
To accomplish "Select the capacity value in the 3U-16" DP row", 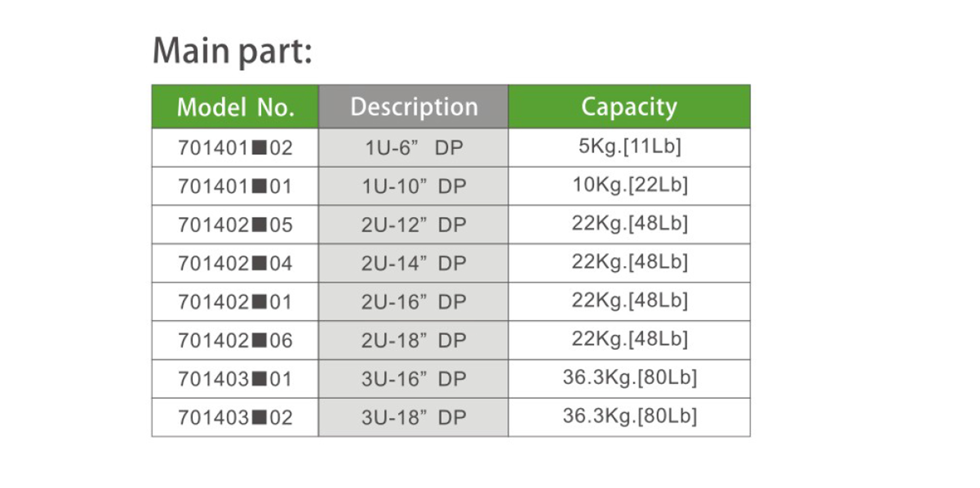I will click(629, 377).
